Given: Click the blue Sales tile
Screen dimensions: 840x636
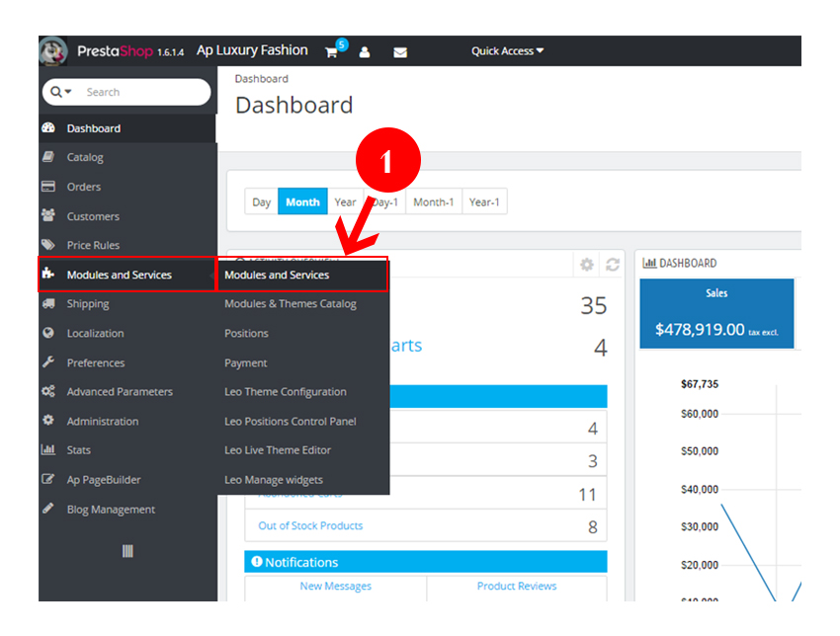Looking at the screenshot, I should pos(716,313).
